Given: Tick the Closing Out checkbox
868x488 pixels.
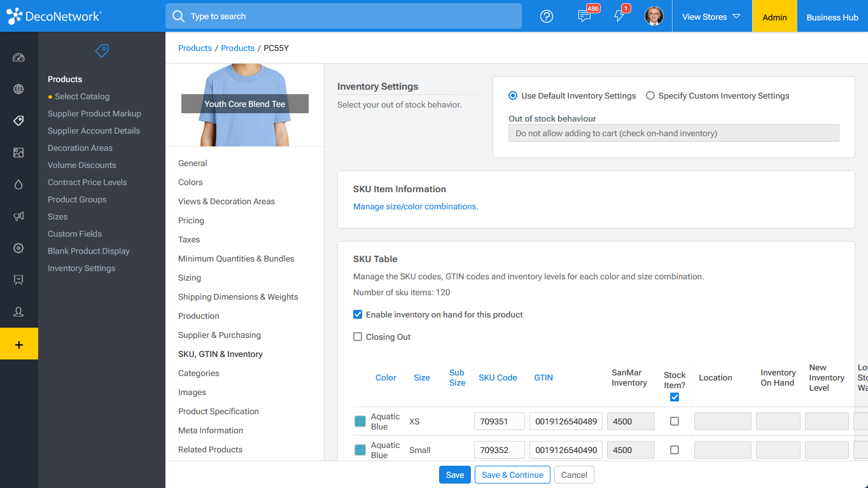Looking at the screenshot, I should tap(358, 337).
